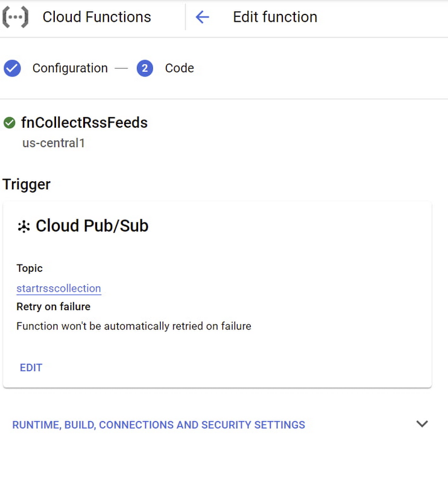The width and height of the screenshot is (448, 482).
Task: Open the startrsscollection topic link
Action: coord(58,288)
